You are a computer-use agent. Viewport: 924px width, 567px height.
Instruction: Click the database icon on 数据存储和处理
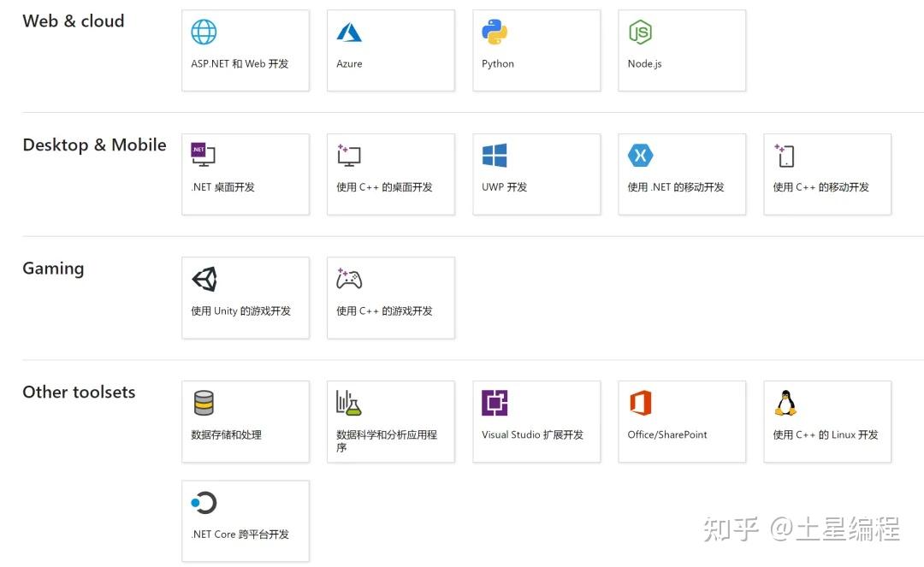204,402
